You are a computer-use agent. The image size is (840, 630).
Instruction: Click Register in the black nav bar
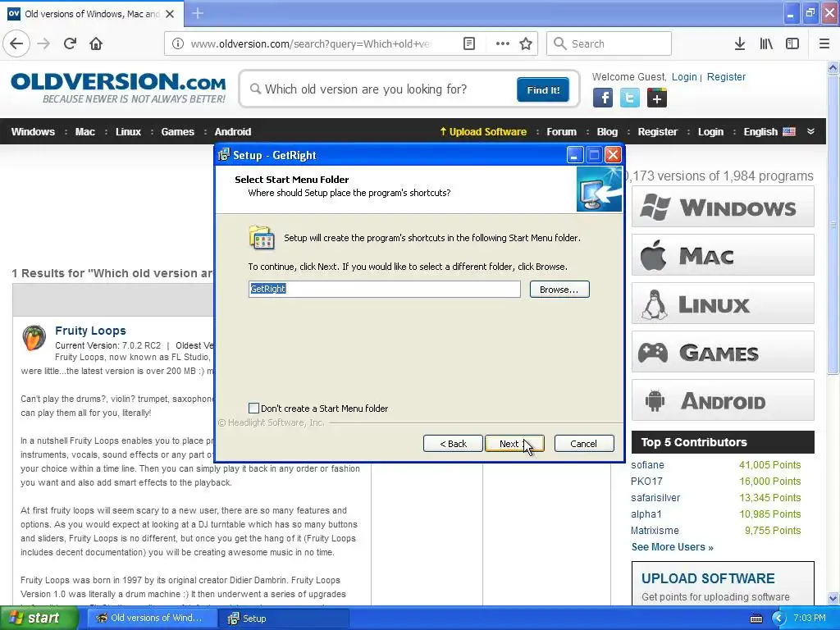(657, 132)
